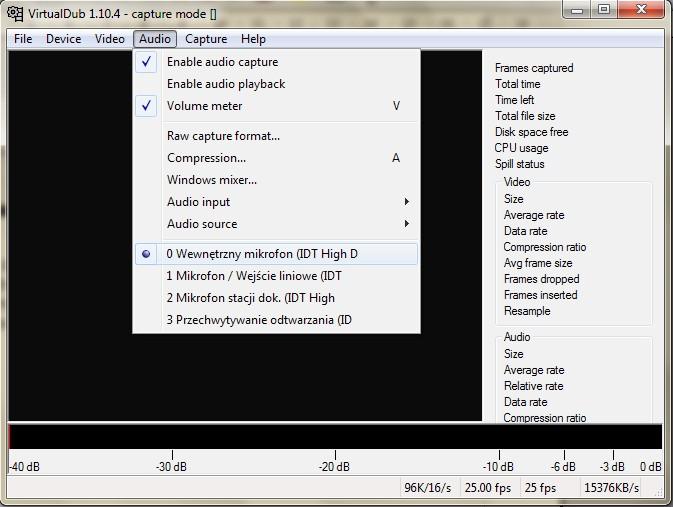The height and width of the screenshot is (507, 673).
Task: Click the CPU usage label
Action: tap(521, 148)
